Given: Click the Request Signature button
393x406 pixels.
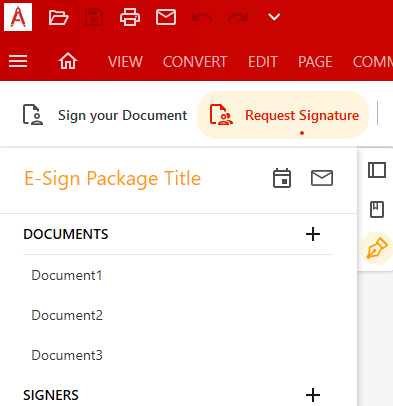Looking at the screenshot, I should pos(283,115).
